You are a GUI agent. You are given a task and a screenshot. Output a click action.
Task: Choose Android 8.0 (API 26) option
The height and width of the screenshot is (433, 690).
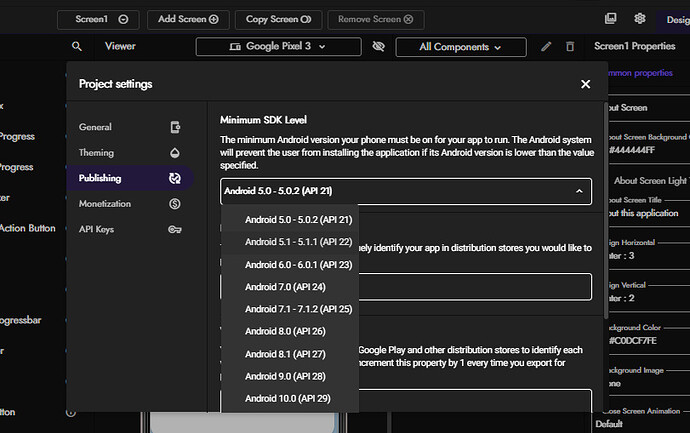tap(290, 331)
